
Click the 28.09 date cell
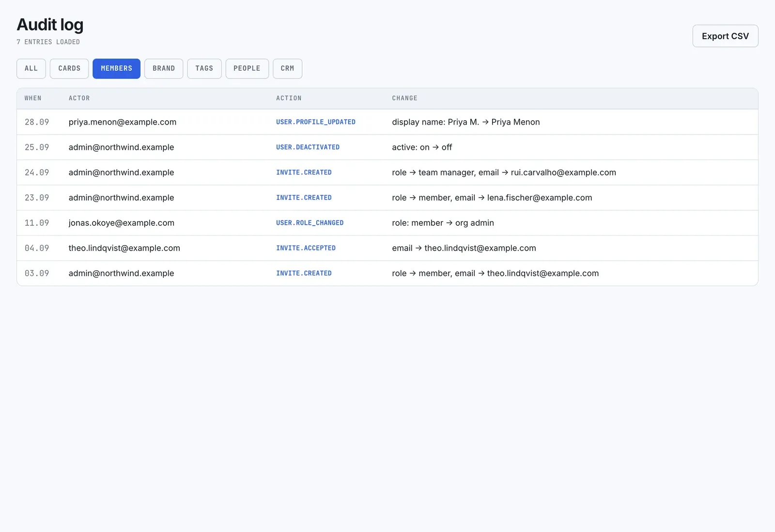tap(37, 122)
